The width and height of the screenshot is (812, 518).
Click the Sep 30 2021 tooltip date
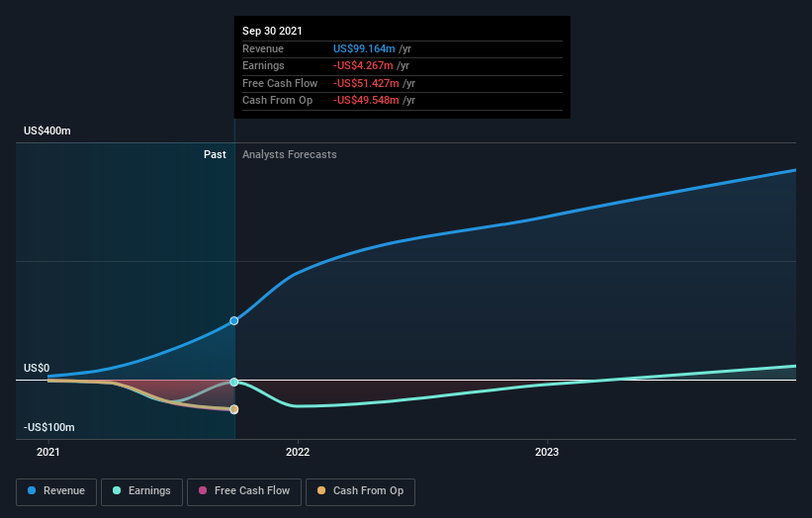[272, 31]
